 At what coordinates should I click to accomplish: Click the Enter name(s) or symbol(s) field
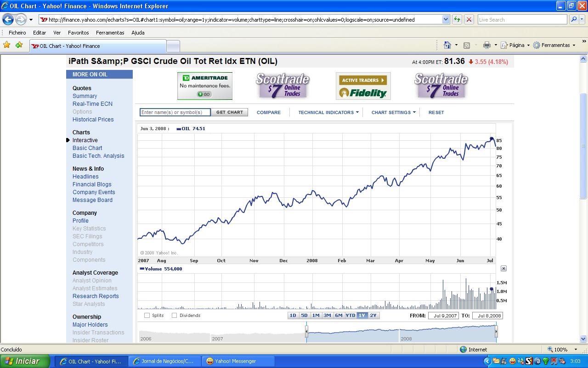pos(175,112)
